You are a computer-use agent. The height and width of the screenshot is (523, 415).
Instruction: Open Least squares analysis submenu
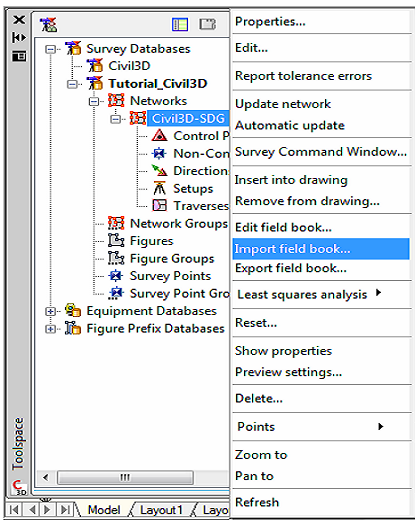click(x=321, y=295)
